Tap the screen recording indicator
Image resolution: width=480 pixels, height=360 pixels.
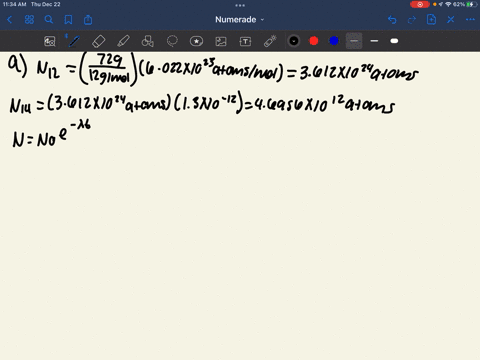(420, 4)
